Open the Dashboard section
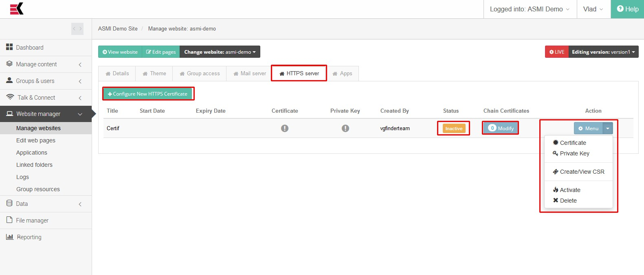The image size is (644, 275). tap(46, 48)
